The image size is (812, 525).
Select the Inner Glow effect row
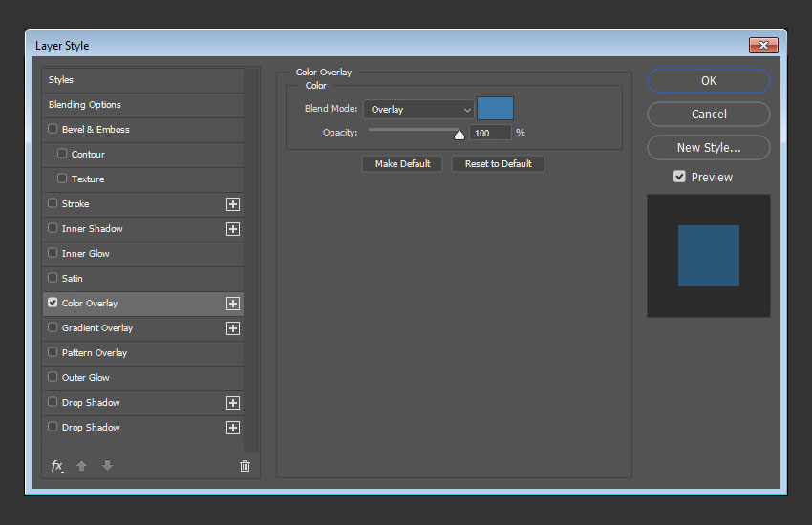pos(143,254)
